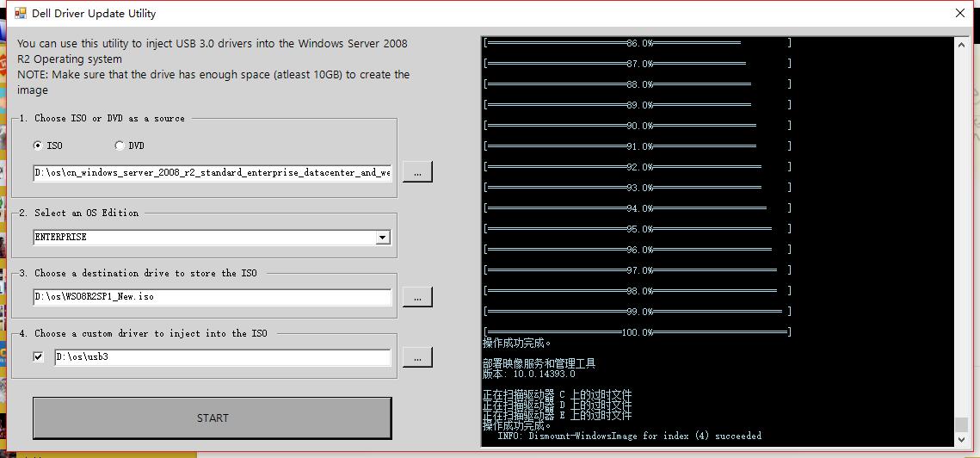Image resolution: width=980 pixels, height=458 pixels.
Task: Browse for the source ISO file
Action: pos(417,171)
